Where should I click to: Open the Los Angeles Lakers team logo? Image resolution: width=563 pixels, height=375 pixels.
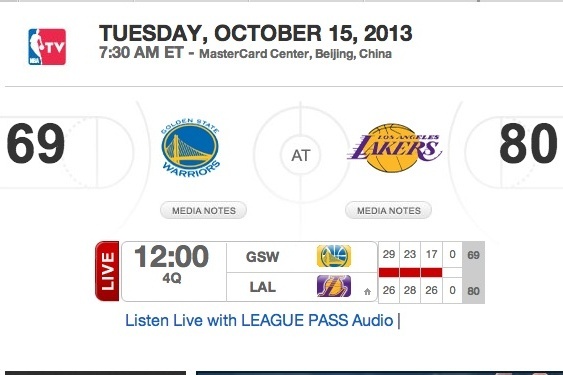pyautogui.click(x=395, y=148)
